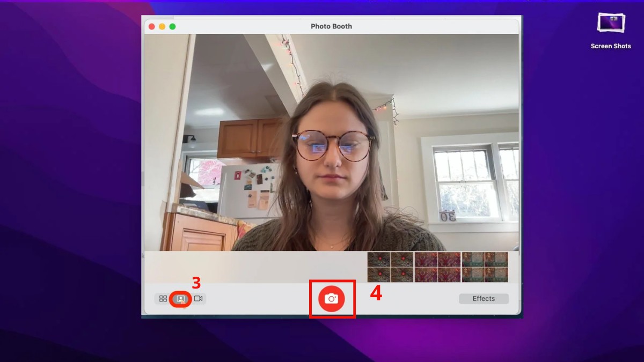Switch to movie clip recording mode
The width and height of the screenshot is (644, 362).
point(198,299)
